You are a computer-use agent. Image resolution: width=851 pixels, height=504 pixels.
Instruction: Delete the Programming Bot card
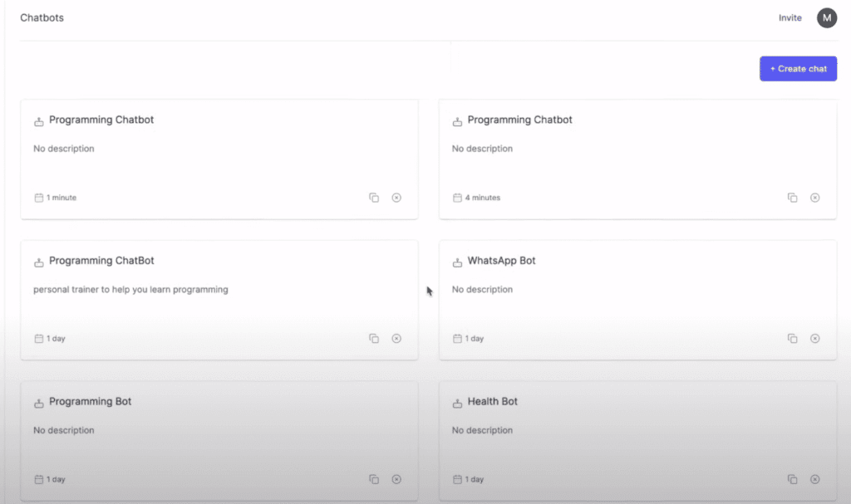tap(396, 479)
